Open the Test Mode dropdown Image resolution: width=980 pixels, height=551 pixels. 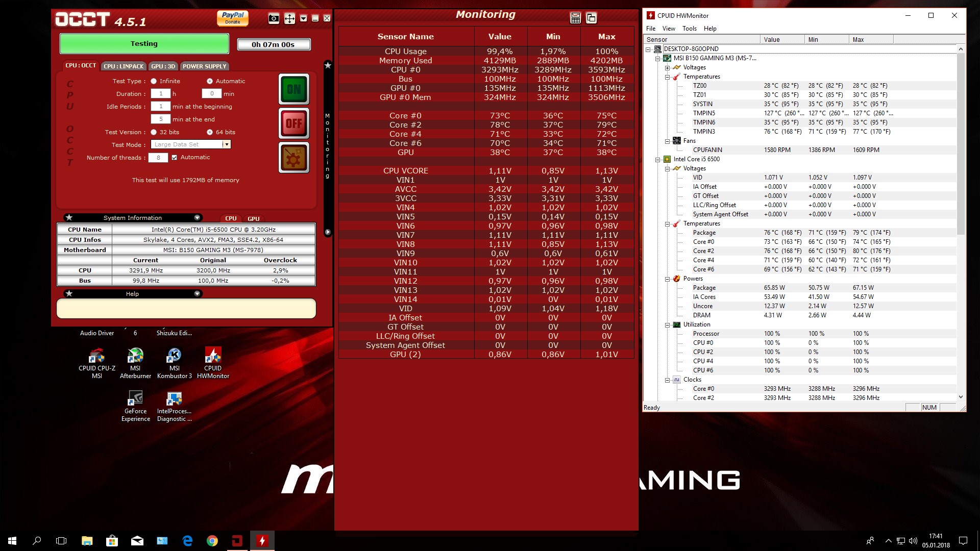(x=226, y=145)
